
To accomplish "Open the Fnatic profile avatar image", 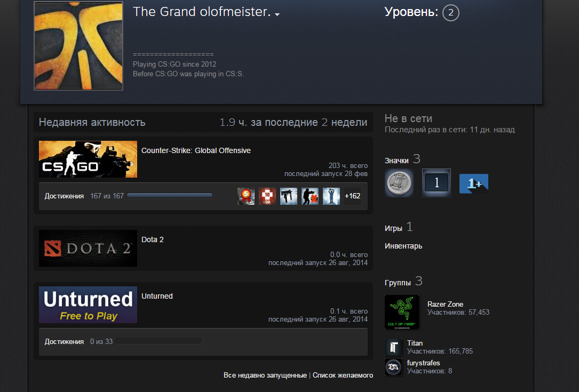I will click(x=78, y=46).
